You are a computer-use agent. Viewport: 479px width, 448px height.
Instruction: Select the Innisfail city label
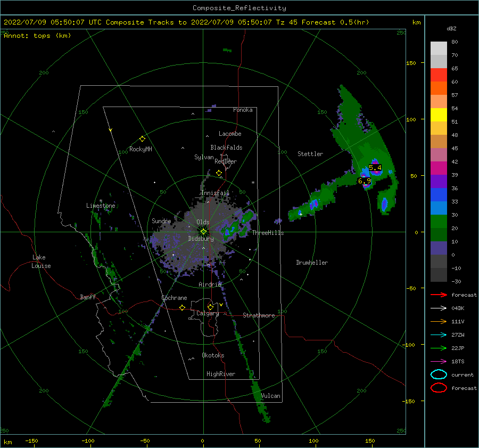point(215,193)
